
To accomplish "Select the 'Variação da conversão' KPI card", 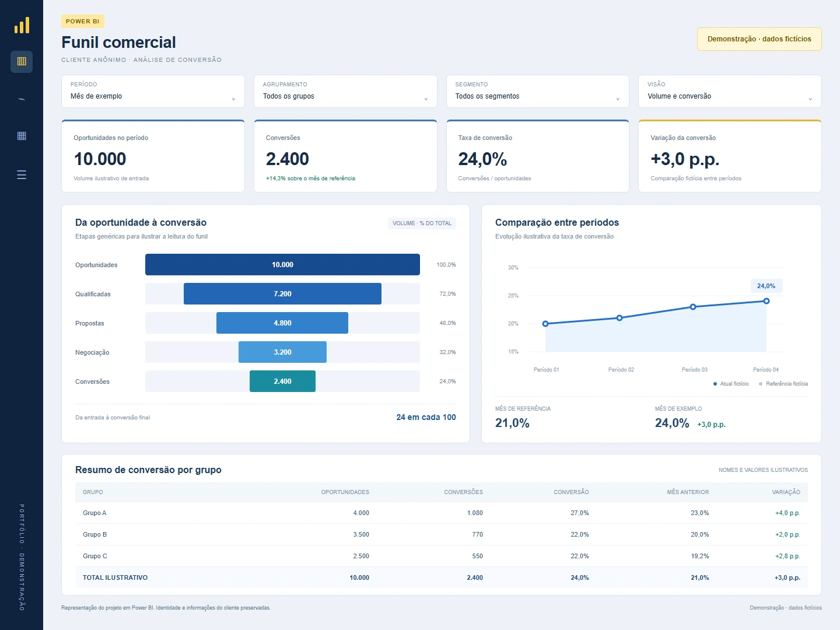I will click(730, 156).
